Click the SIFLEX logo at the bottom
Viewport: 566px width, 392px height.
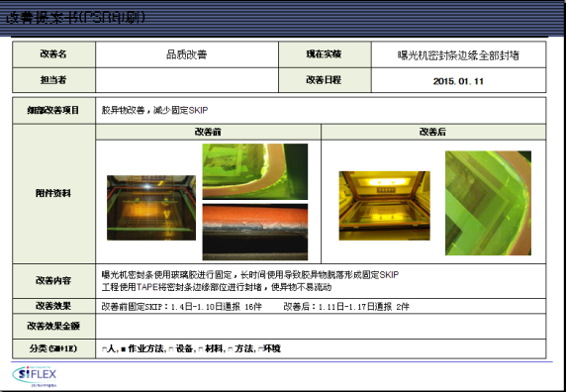pyautogui.click(x=35, y=376)
